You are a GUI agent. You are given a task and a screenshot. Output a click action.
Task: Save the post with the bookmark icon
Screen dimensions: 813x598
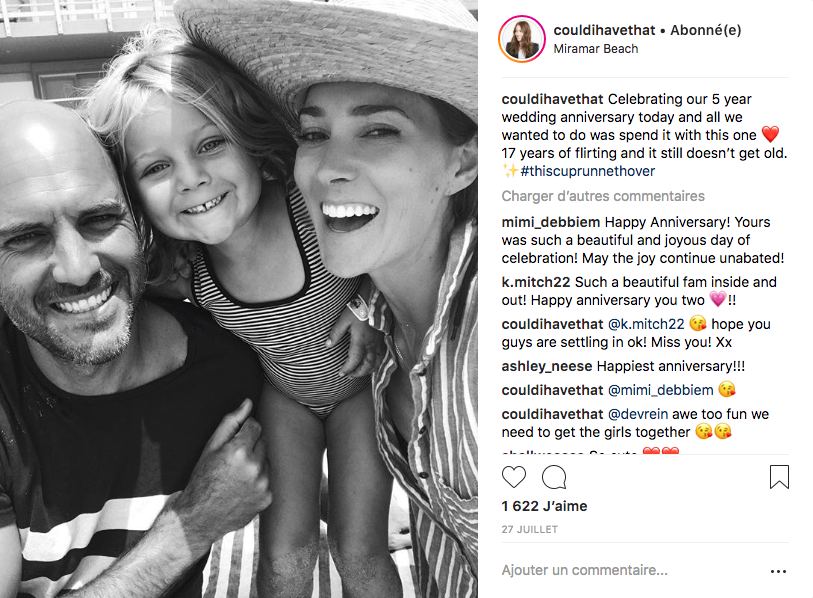(x=779, y=477)
